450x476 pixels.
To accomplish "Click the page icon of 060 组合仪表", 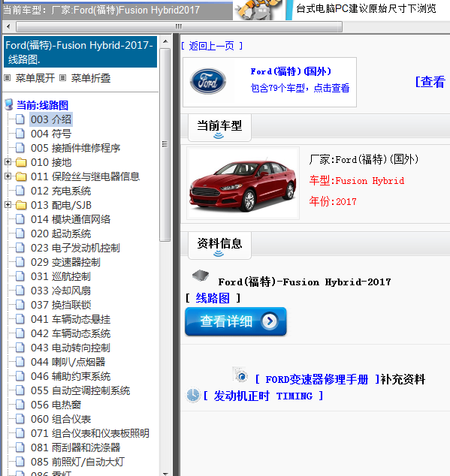I will [20, 419].
